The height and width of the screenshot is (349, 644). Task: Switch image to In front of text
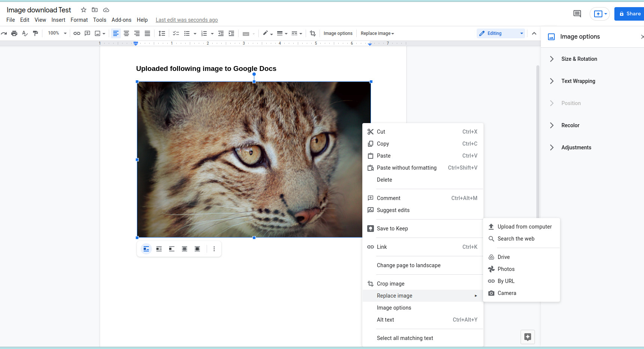[x=197, y=248]
